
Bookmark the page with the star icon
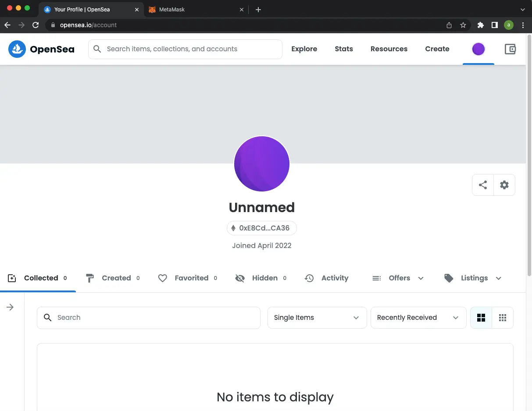point(463,25)
